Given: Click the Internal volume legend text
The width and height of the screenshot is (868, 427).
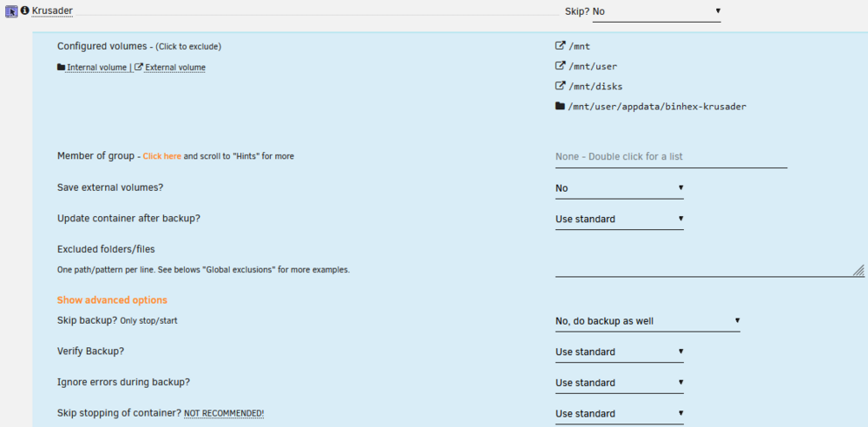Looking at the screenshot, I should [x=96, y=68].
